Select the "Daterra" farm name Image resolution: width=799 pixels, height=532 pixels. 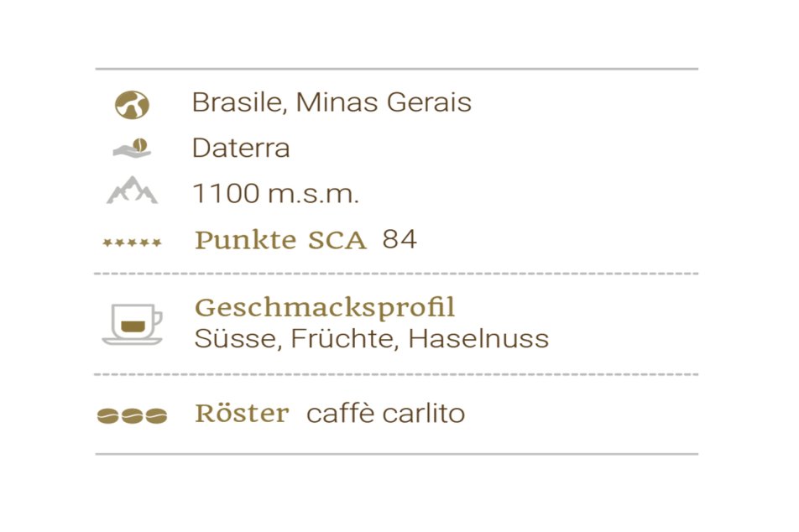241,149
